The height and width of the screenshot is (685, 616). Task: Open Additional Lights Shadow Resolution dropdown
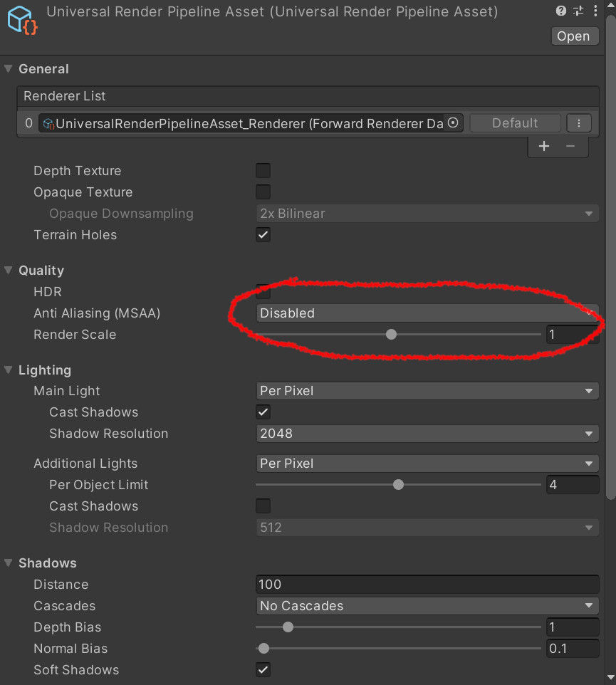[x=427, y=528]
